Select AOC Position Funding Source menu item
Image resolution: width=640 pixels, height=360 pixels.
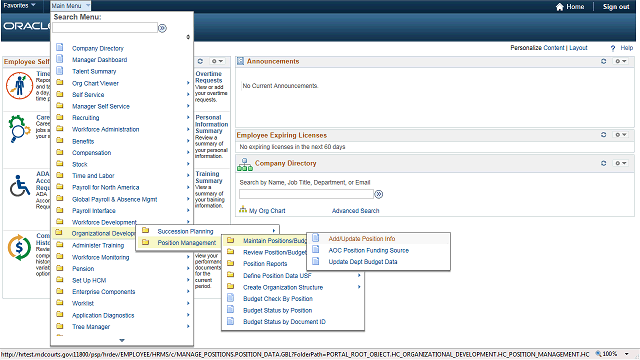pyautogui.click(x=369, y=250)
